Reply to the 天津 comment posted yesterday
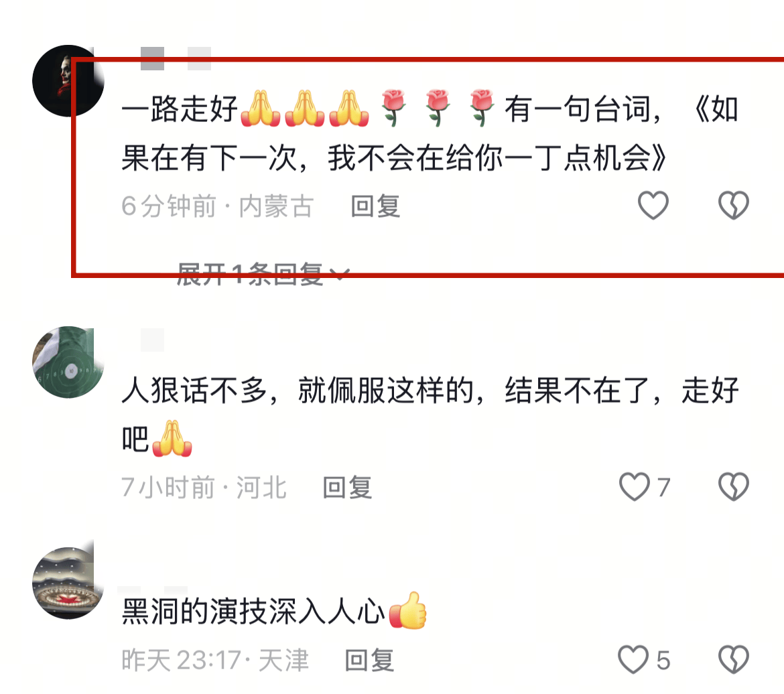Viewport: 784px width, 694px height. click(x=370, y=660)
